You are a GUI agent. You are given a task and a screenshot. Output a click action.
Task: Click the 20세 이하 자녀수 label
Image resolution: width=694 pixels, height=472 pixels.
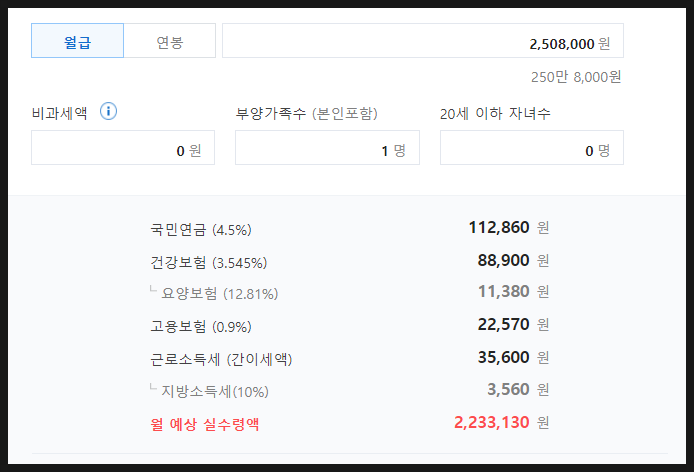point(495,113)
